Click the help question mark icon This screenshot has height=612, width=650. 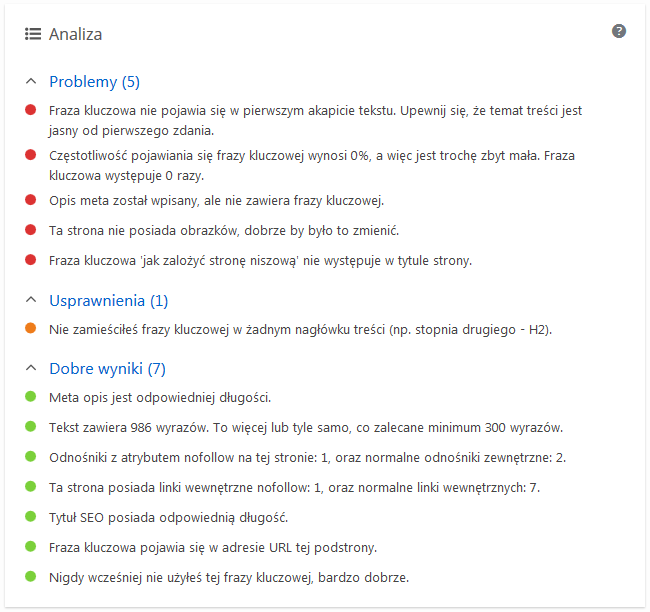(619, 31)
